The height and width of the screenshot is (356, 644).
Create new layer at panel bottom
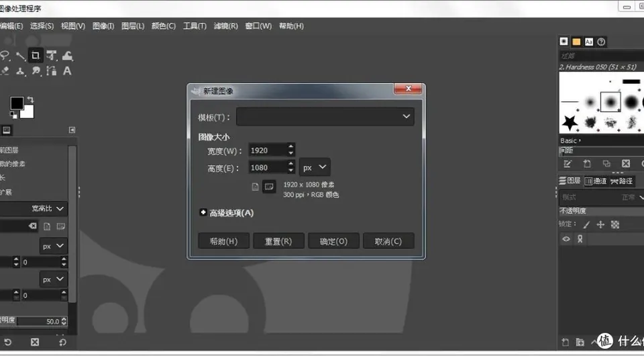coord(566,342)
